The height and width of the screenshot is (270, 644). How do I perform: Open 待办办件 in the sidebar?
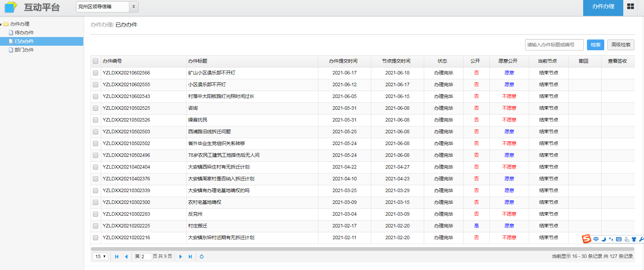(x=24, y=33)
